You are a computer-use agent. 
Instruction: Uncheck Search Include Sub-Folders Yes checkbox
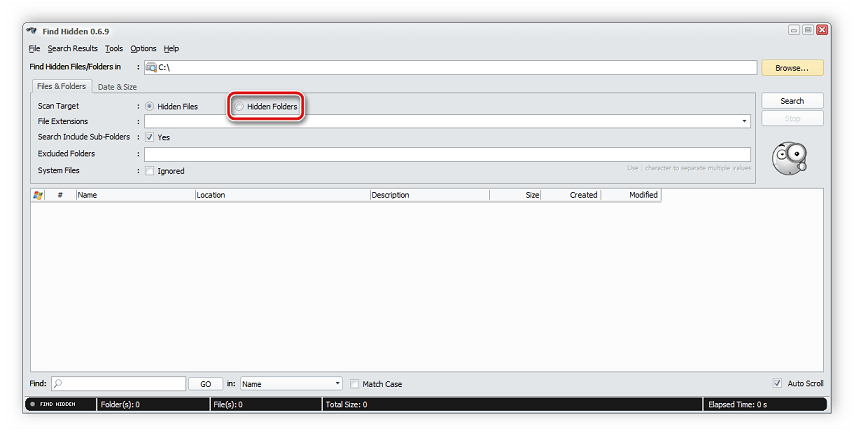pyautogui.click(x=149, y=137)
